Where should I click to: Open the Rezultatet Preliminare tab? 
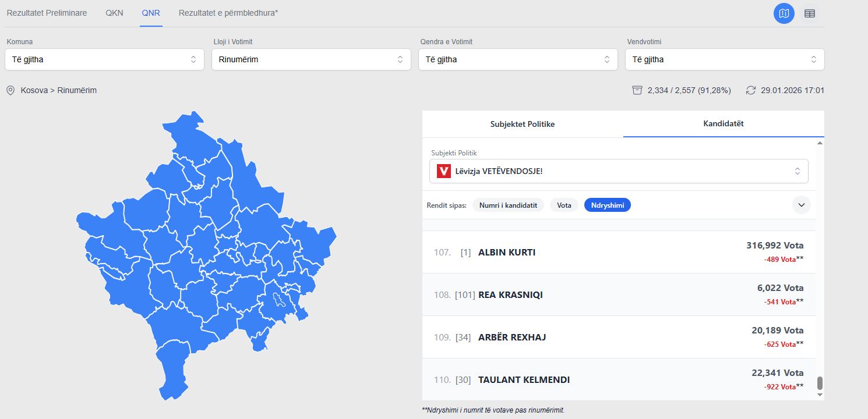click(x=47, y=13)
